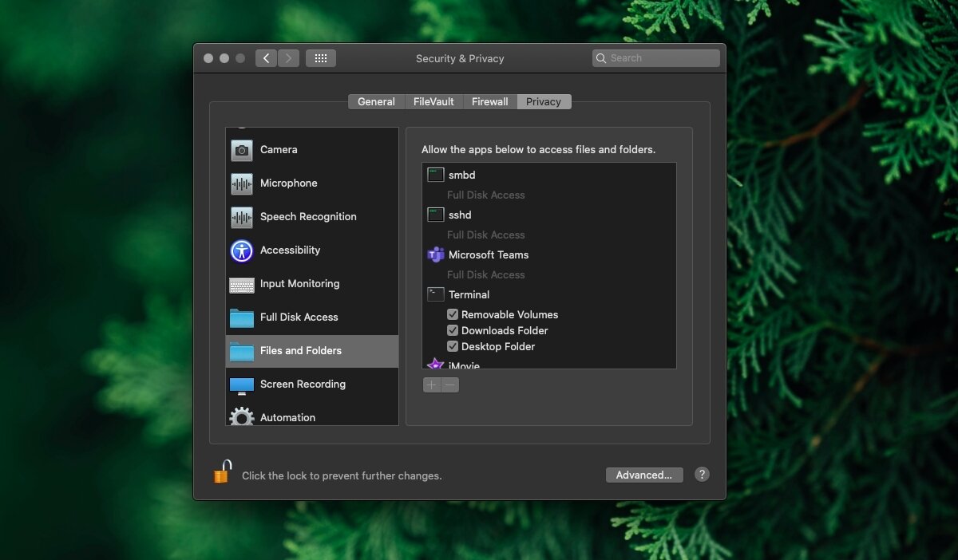This screenshot has height=560, width=958.
Task: Click the Advanced... button
Action: pos(643,475)
